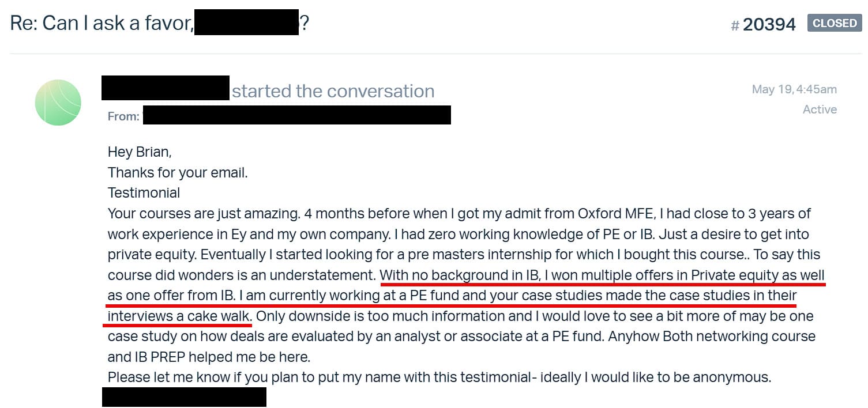This screenshot has width=868, height=408.
Task: Open the redacted sender name beside avatar
Action: 166,88
